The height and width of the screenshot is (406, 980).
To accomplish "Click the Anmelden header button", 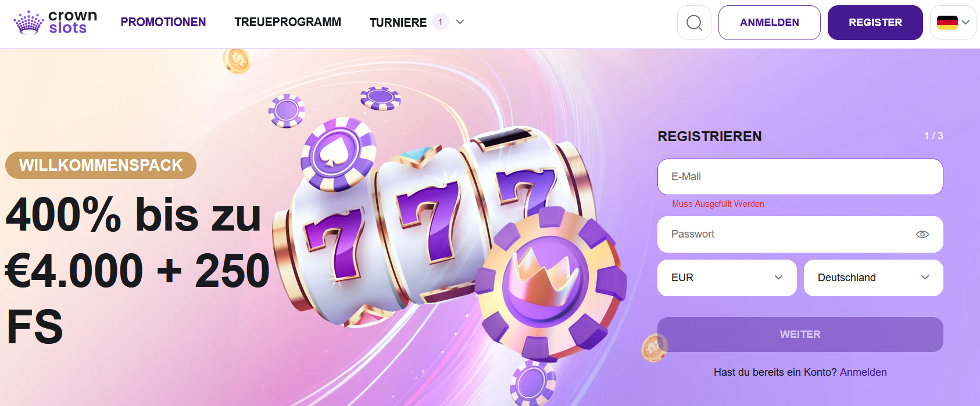I will (x=769, y=23).
